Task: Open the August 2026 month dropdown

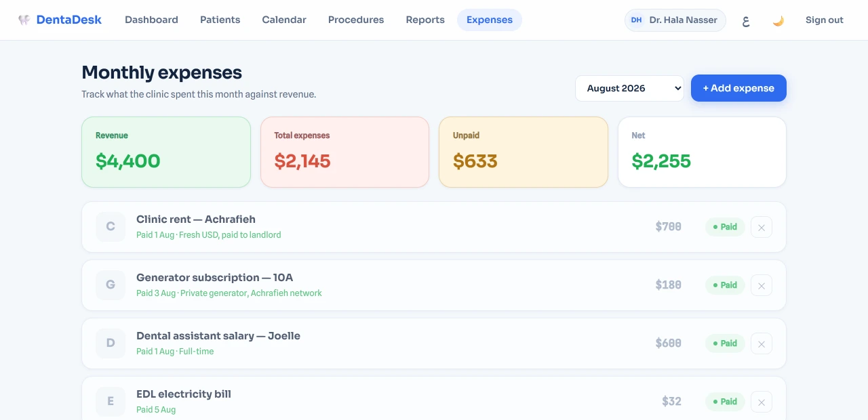Action: click(629, 88)
